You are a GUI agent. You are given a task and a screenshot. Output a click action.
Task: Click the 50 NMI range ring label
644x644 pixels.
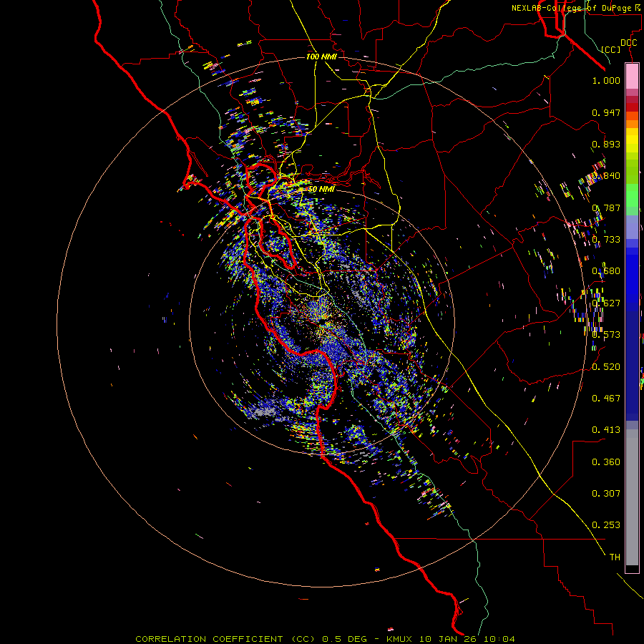coord(321,190)
